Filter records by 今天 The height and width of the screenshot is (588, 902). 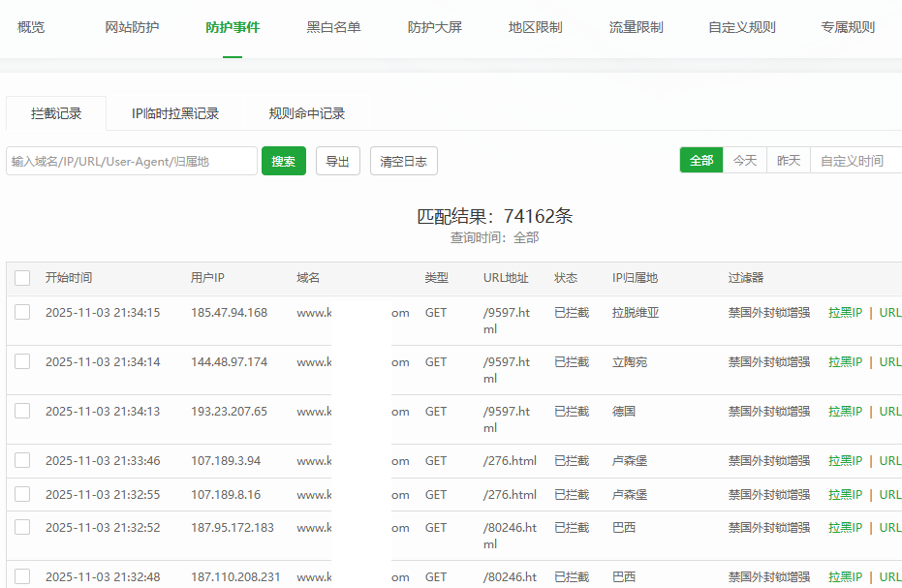tap(744, 161)
